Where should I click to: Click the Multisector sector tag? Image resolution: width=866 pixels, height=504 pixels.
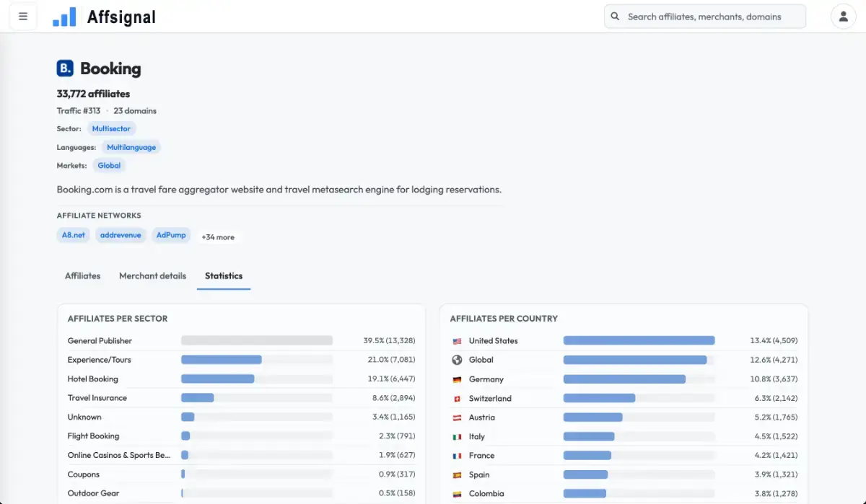(111, 128)
